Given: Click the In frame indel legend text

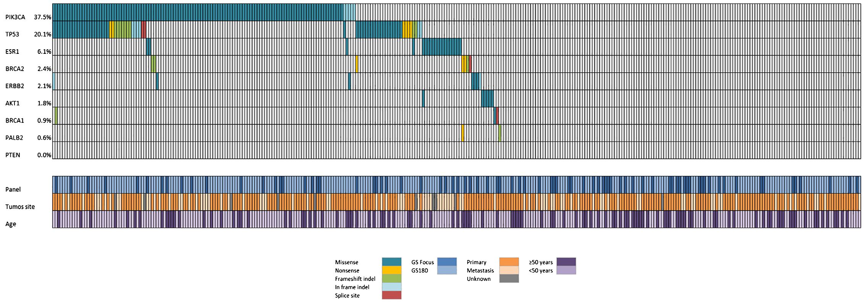Looking at the screenshot, I should [x=352, y=287].
